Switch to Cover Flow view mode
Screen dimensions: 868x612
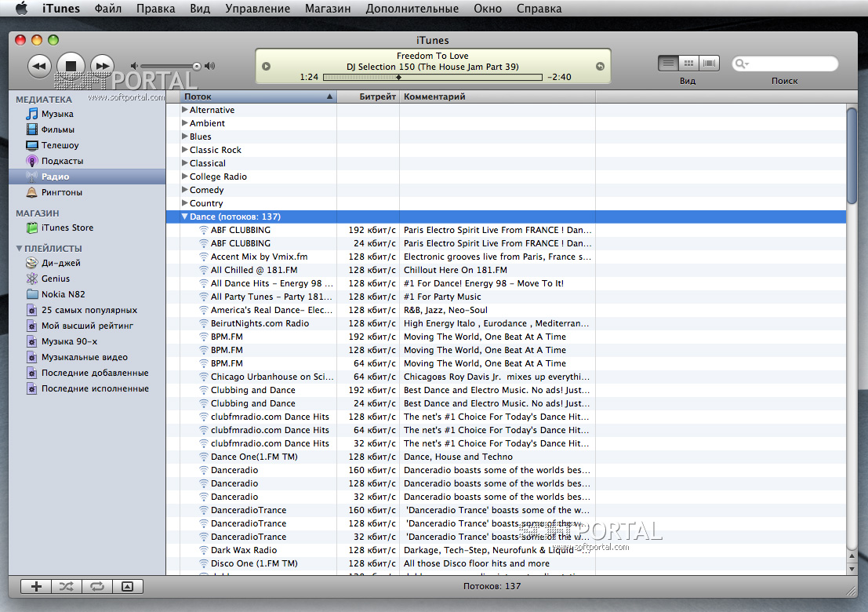(709, 63)
